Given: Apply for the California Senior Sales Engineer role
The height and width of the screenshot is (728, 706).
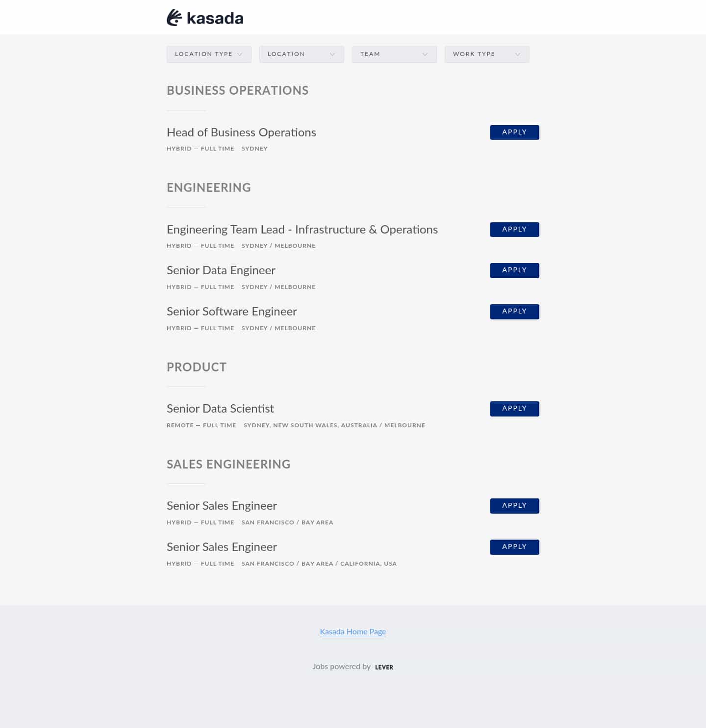Looking at the screenshot, I should coord(514,546).
